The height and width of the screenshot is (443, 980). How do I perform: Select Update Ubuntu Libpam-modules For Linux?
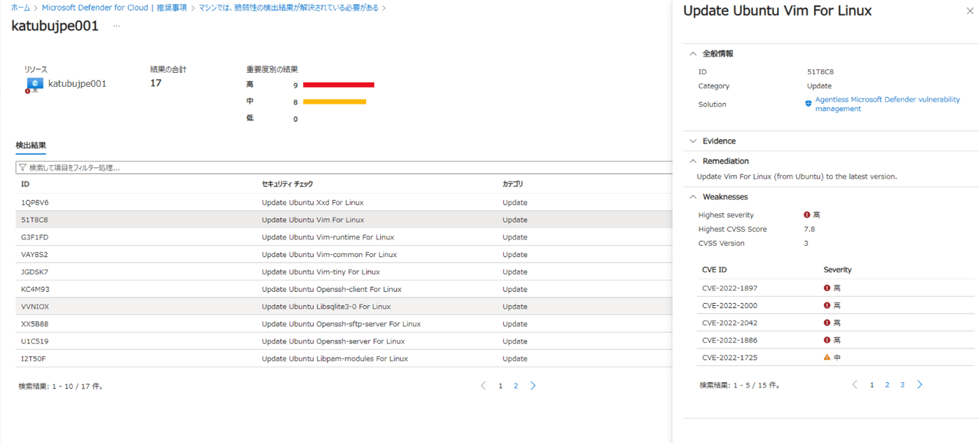click(344, 359)
